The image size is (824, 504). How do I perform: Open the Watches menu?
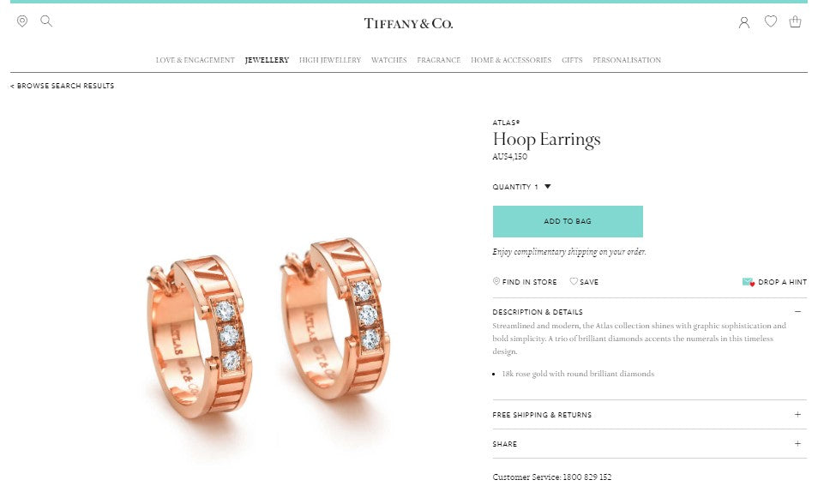pos(389,60)
